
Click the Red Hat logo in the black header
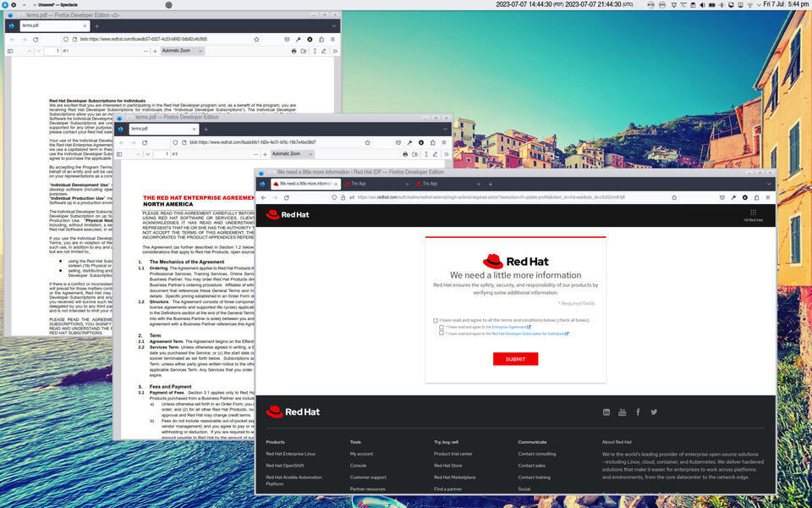pyautogui.click(x=288, y=214)
